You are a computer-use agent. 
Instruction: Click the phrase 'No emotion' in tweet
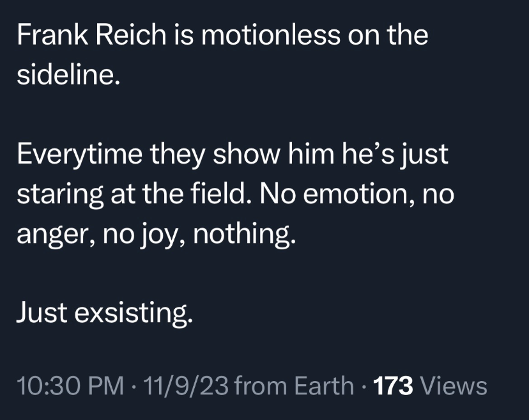(333, 194)
